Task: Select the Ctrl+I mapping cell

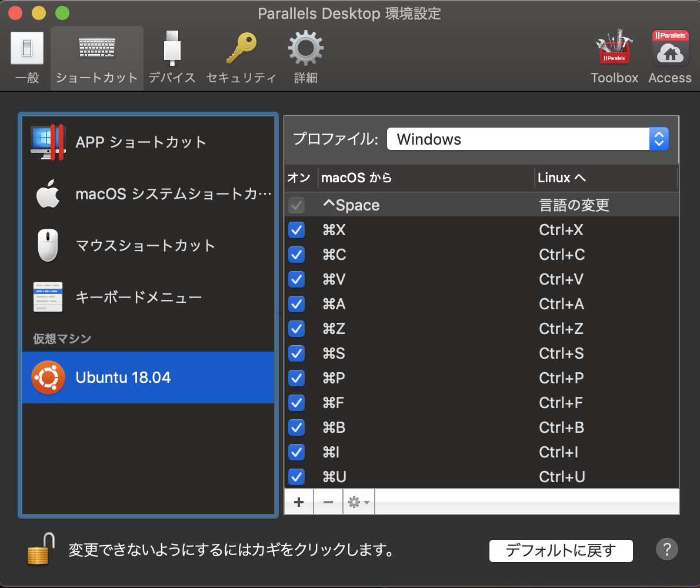Action: [558, 452]
